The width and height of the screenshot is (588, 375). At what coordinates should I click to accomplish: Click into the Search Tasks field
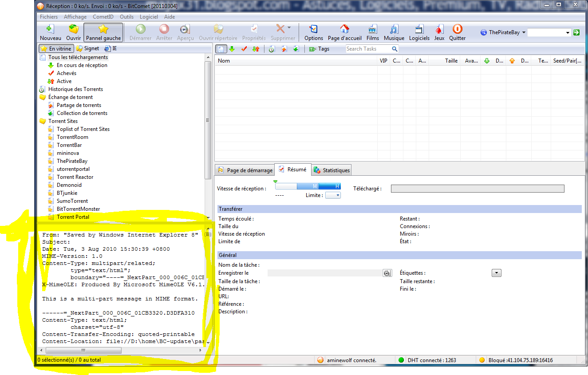point(368,49)
